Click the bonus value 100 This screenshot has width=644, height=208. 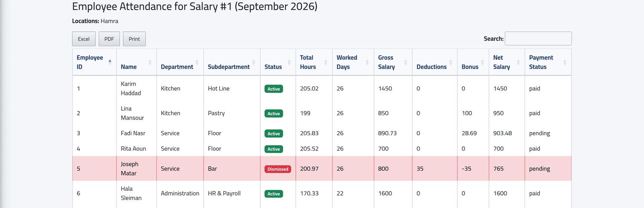tap(467, 113)
